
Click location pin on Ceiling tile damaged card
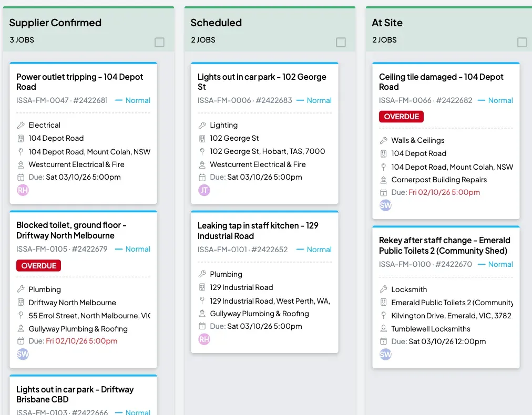pyautogui.click(x=383, y=167)
